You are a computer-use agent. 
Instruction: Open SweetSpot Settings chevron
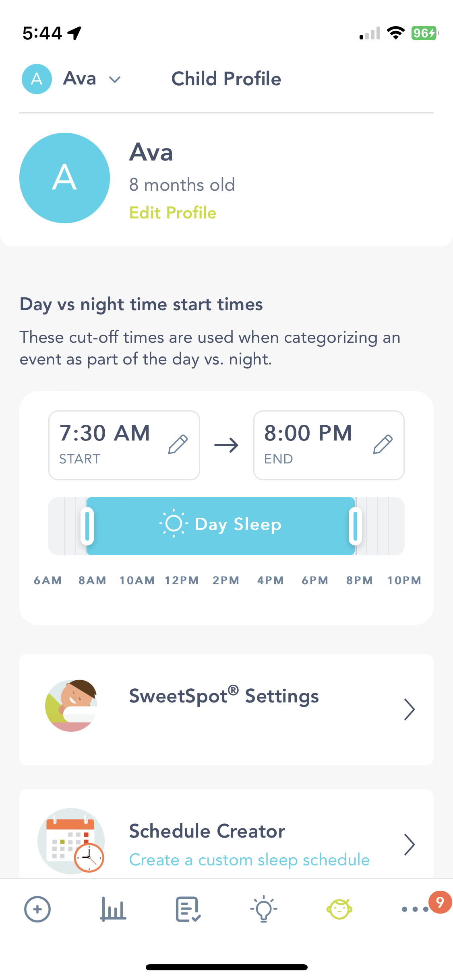409,709
